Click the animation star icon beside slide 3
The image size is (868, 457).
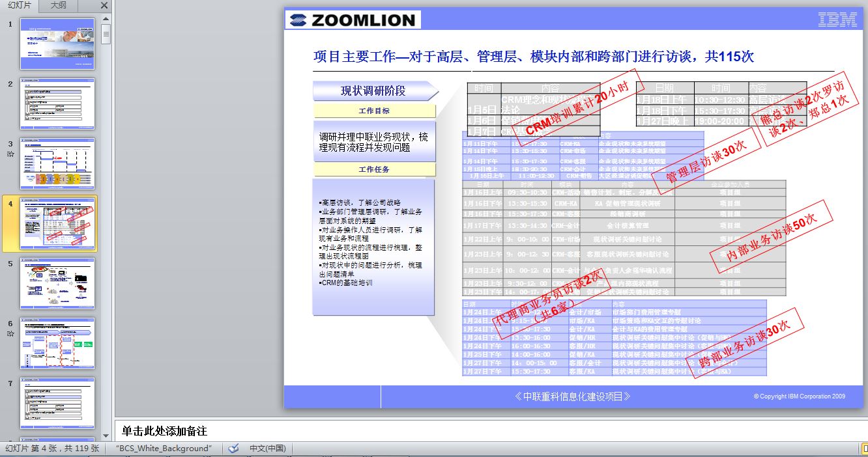10,154
